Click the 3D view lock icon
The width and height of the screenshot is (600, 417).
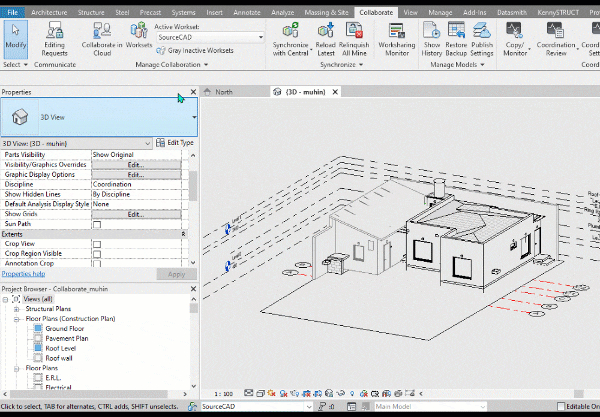coord(329,393)
